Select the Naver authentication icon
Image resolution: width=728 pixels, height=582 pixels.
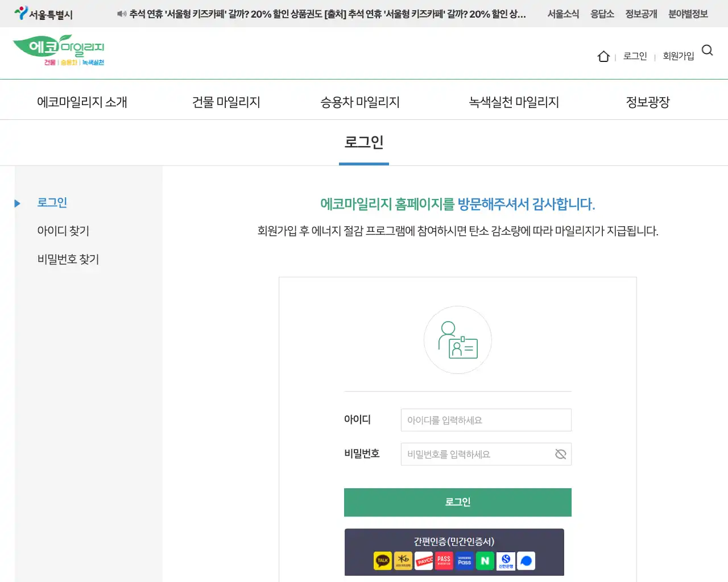485,561
